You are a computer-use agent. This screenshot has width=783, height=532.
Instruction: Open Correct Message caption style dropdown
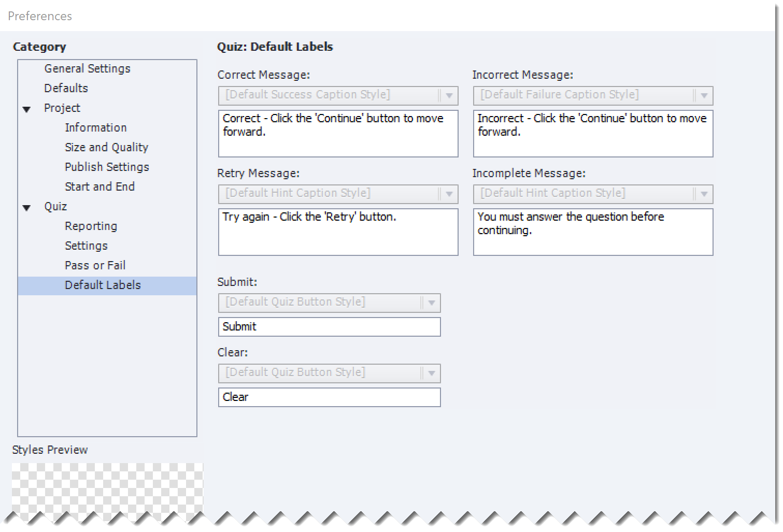tap(449, 95)
